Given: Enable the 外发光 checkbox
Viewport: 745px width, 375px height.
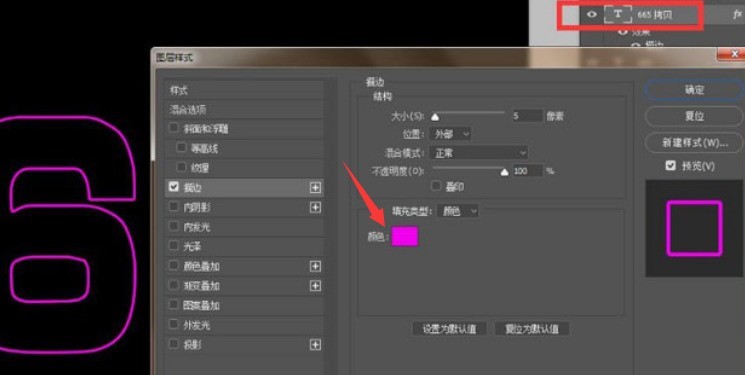Looking at the screenshot, I should (x=173, y=324).
